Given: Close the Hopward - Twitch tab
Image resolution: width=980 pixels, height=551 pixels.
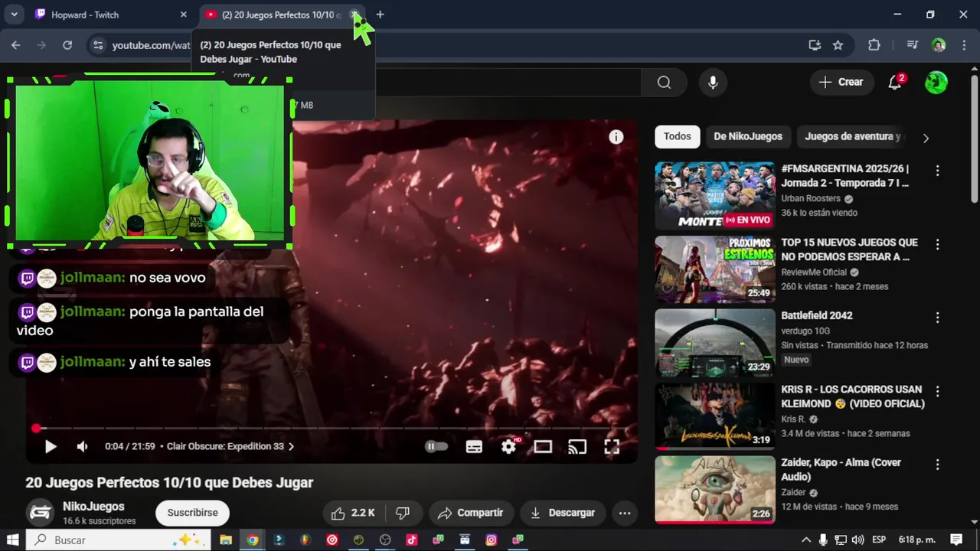Looking at the screenshot, I should [184, 15].
